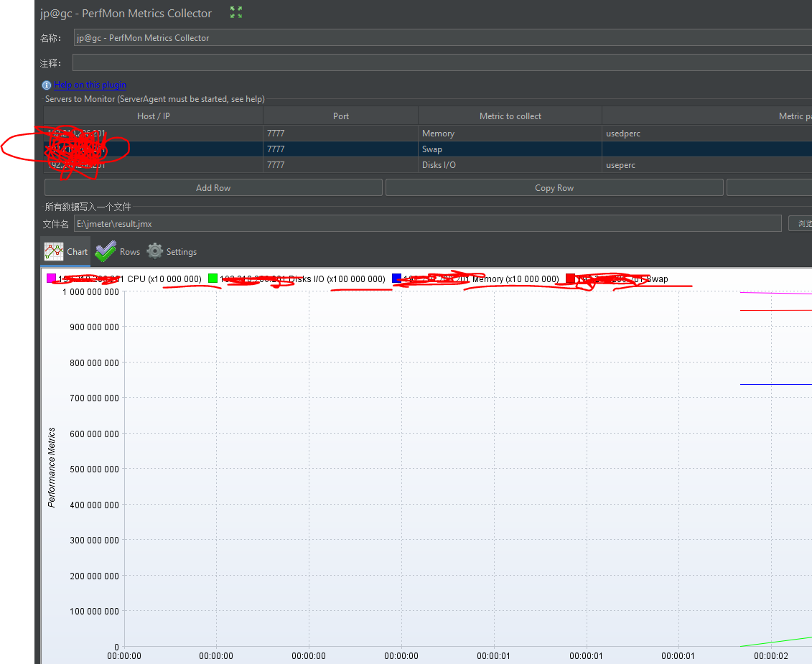Open the Help on this plugin link
Image resolution: width=812 pixels, height=664 pixels.
tap(90, 85)
